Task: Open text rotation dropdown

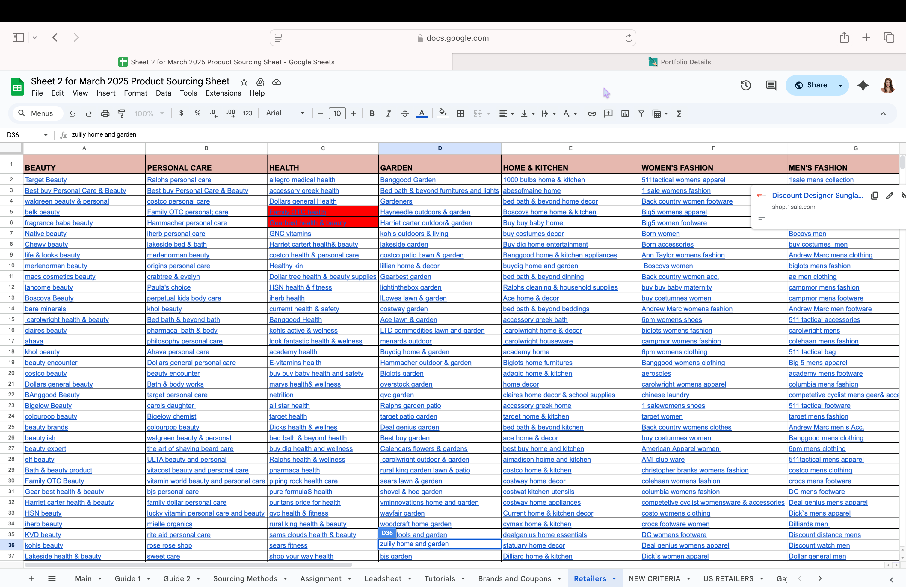Action: (570, 113)
